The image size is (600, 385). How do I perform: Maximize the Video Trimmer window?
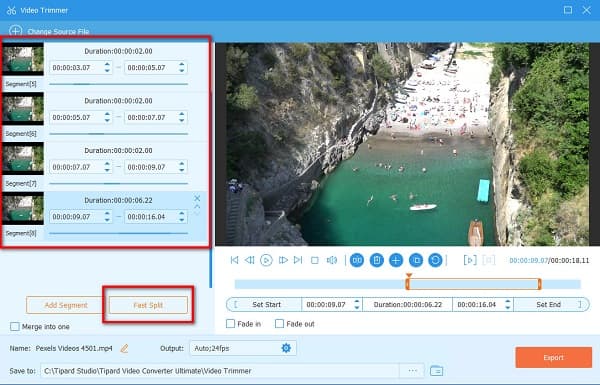click(x=568, y=10)
